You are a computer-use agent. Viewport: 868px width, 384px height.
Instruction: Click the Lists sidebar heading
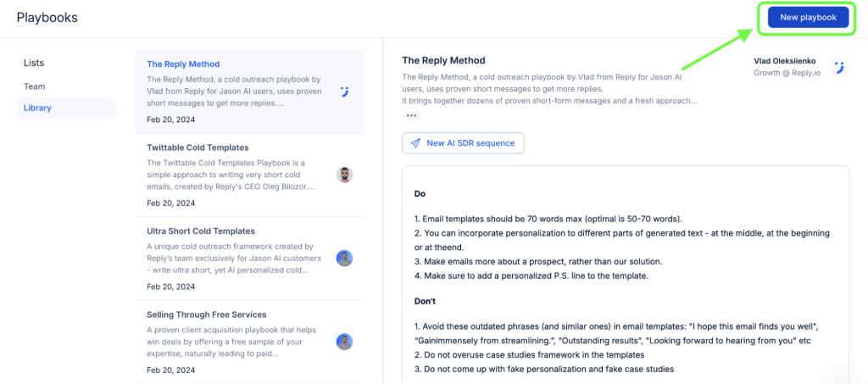[34, 63]
